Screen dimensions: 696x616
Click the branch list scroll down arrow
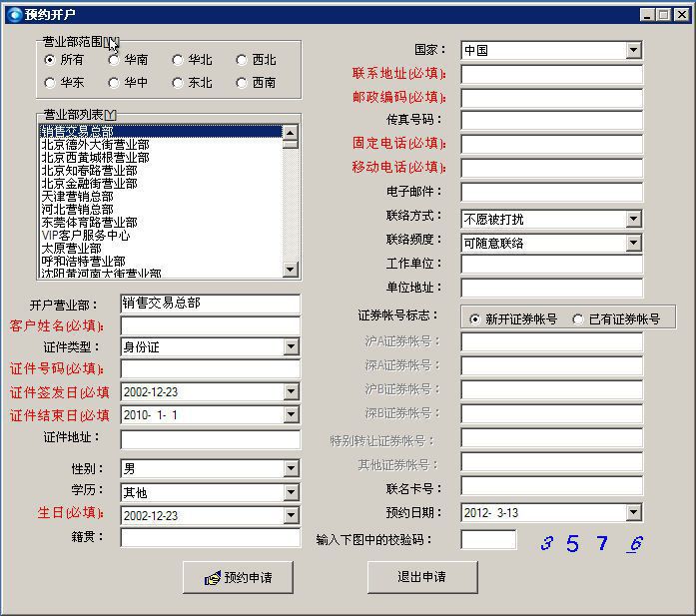coord(291,269)
